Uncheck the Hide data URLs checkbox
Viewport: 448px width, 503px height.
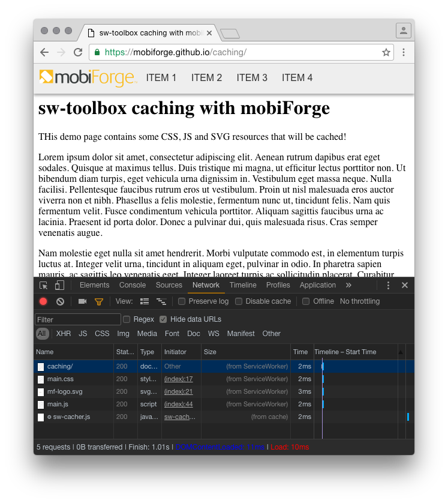pyautogui.click(x=163, y=319)
